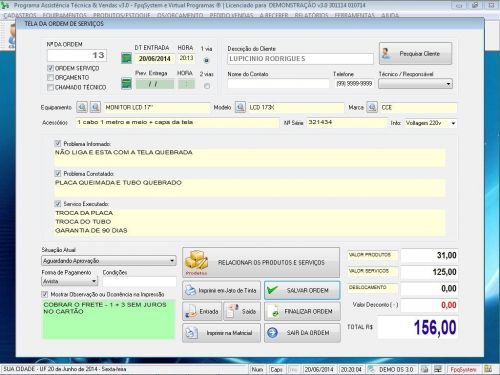
Task: Click the printer icon in status bar
Action: [425, 369]
